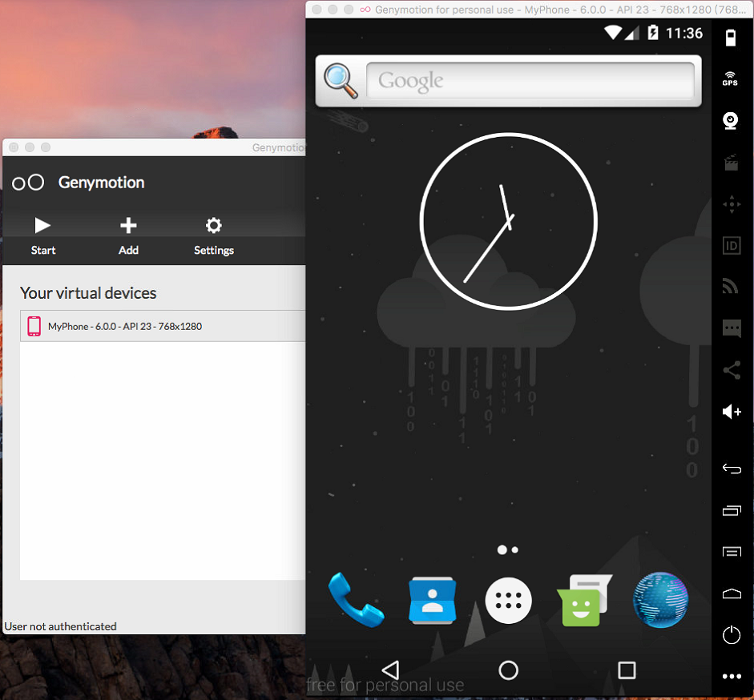This screenshot has width=754, height=700.
Task: Tap the Android back navigation button
Action: (390, 670)
